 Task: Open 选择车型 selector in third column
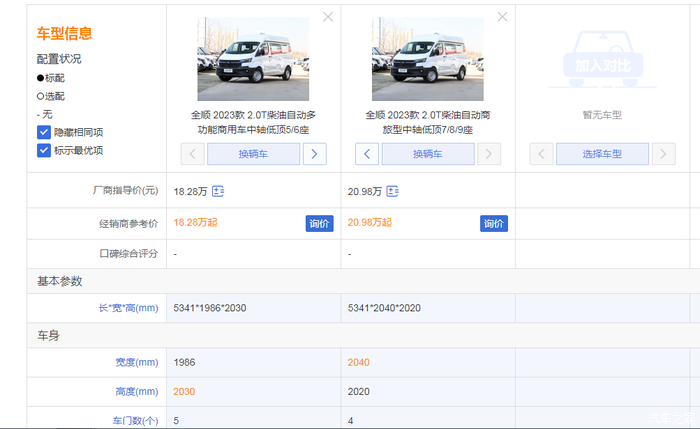pos(602,154)
